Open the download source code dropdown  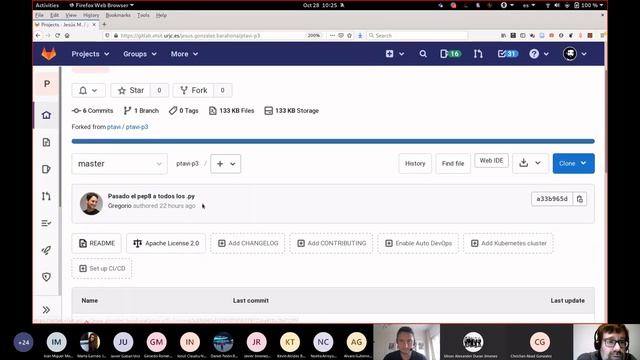click(530, 163)
